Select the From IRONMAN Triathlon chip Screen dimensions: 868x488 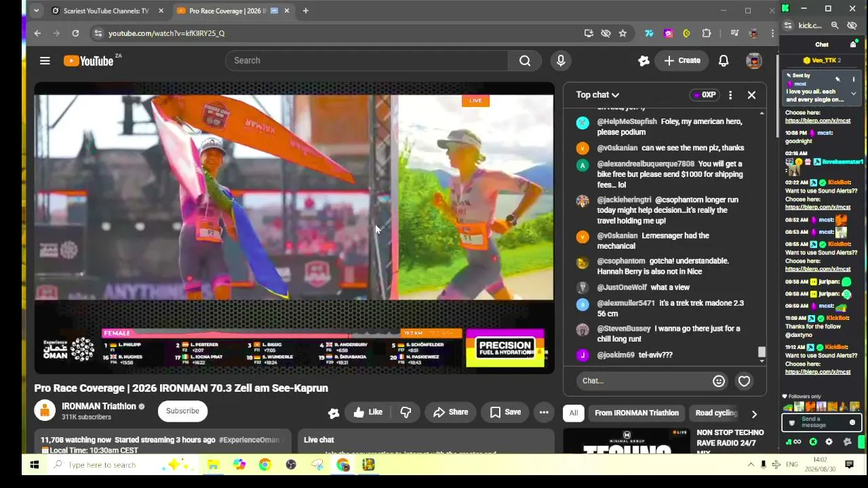point(637,413)
